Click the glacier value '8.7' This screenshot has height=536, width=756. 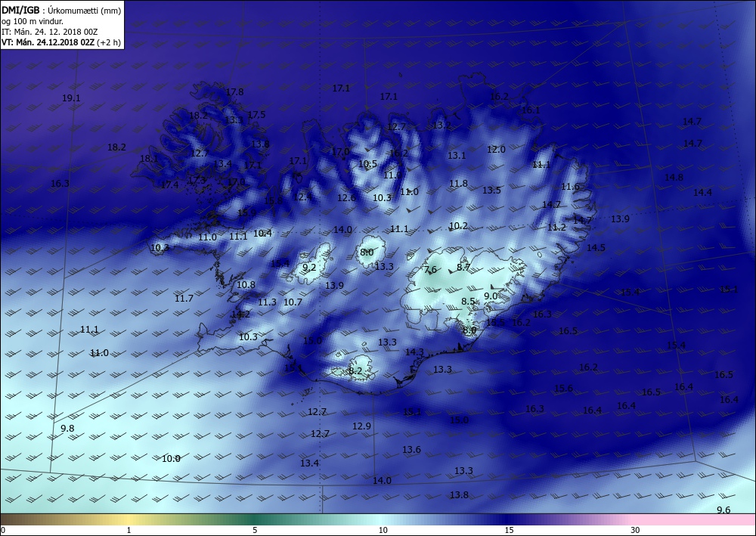[463, 267]
